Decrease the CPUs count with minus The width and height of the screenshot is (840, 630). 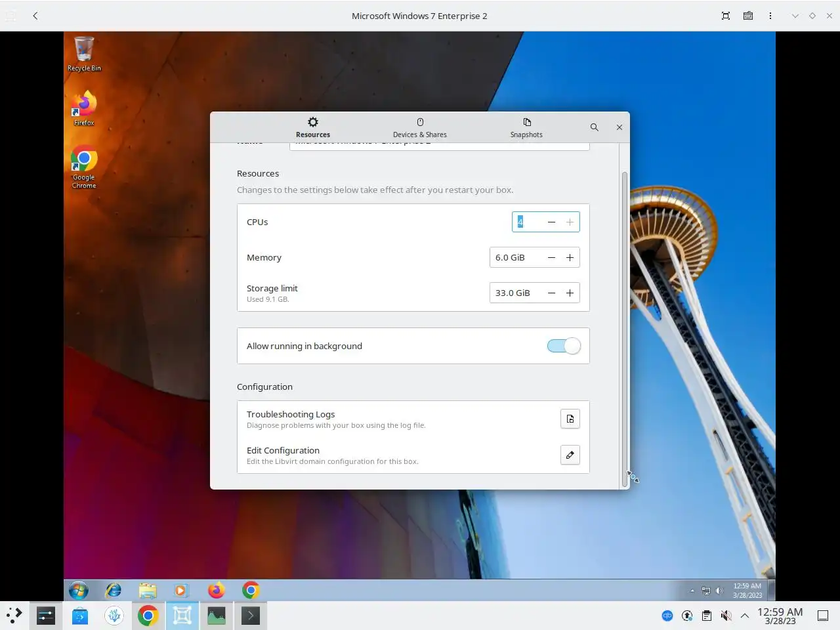click(551, 222)
